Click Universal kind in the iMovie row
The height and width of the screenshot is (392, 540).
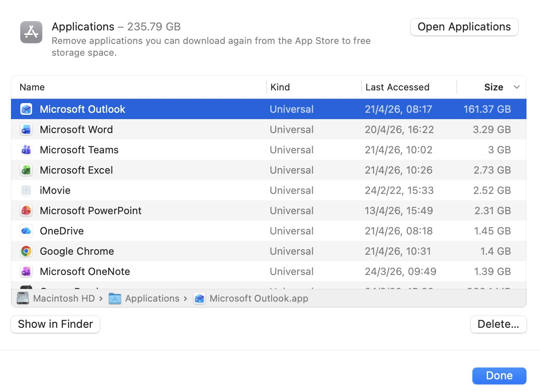click(x=292, y=190)
